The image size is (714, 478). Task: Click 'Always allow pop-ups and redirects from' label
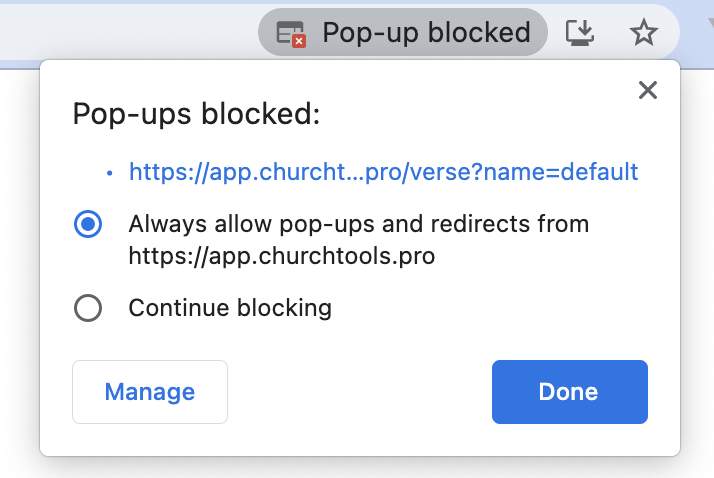tap(358, 224)
